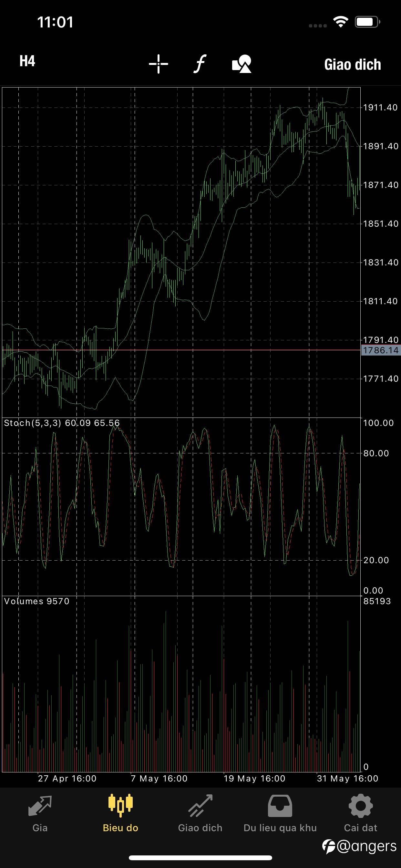Tap the 80.00 stochastic level label

click(376, 453)
